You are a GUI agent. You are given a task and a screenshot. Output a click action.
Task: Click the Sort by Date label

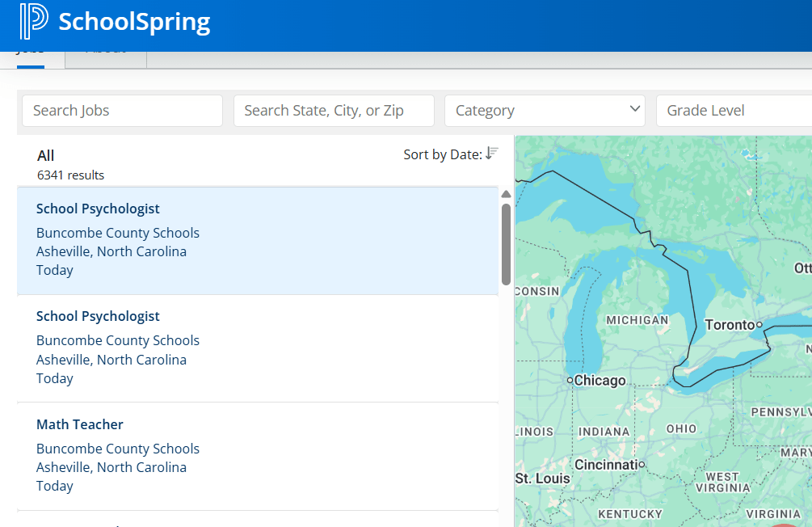click(442, 154)
